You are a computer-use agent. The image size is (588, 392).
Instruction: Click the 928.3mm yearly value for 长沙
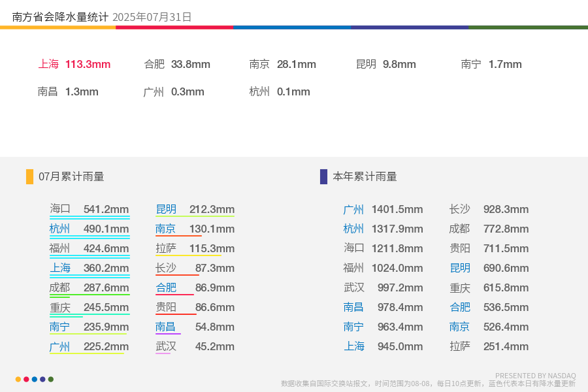click(506, 209)
